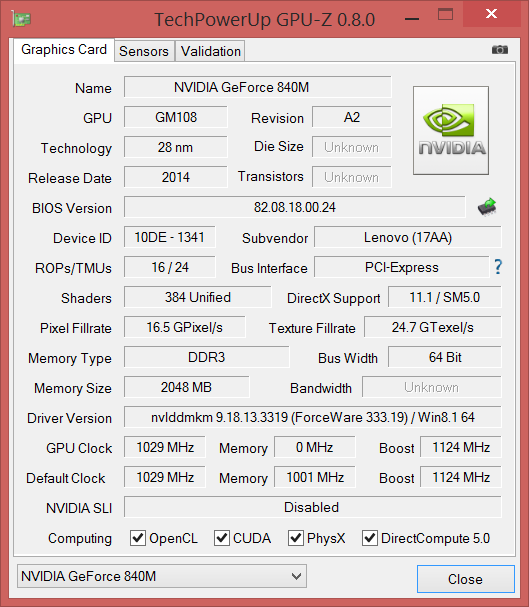Image resolution: width=529 pixels, height=607 pixels.
Task: Toggle the DirectCompute 5.0 checkbox
Action: (x=370, y=538)
